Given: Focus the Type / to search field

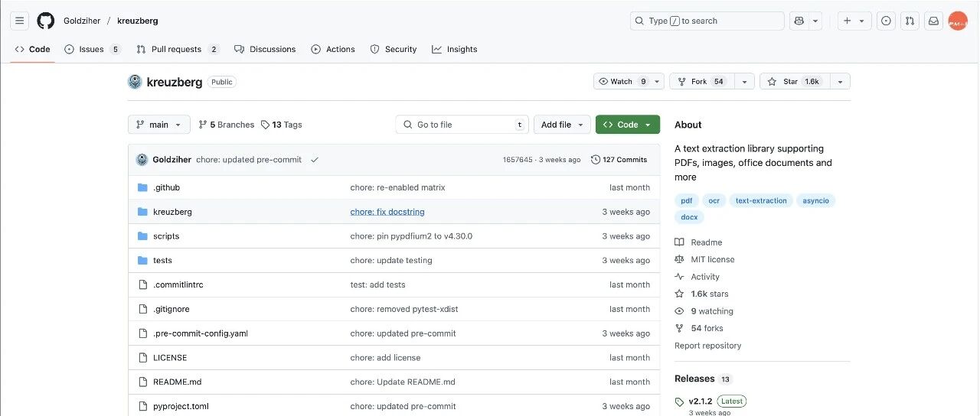Looking at the screenshot, I should [x=707, y=21].
